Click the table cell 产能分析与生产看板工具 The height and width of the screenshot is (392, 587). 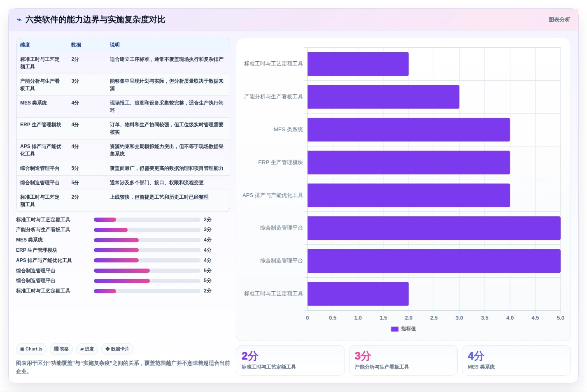40,85
